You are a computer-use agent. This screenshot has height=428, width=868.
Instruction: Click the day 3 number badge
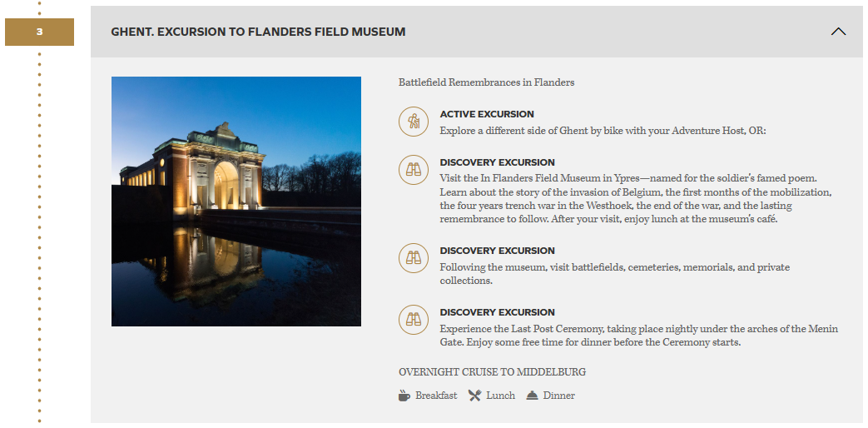[39, 32]
